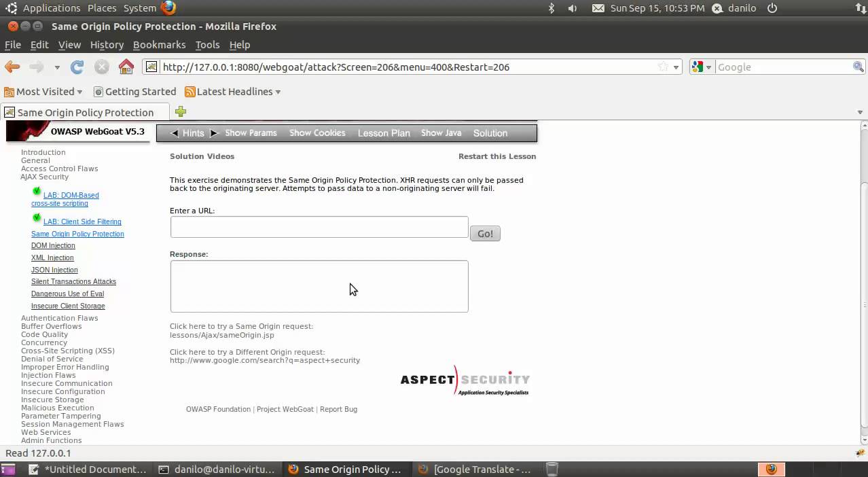Open the Bookmarks menu
Image resolution: width=868 pixels, height=477 pixels.
[159, 45]
